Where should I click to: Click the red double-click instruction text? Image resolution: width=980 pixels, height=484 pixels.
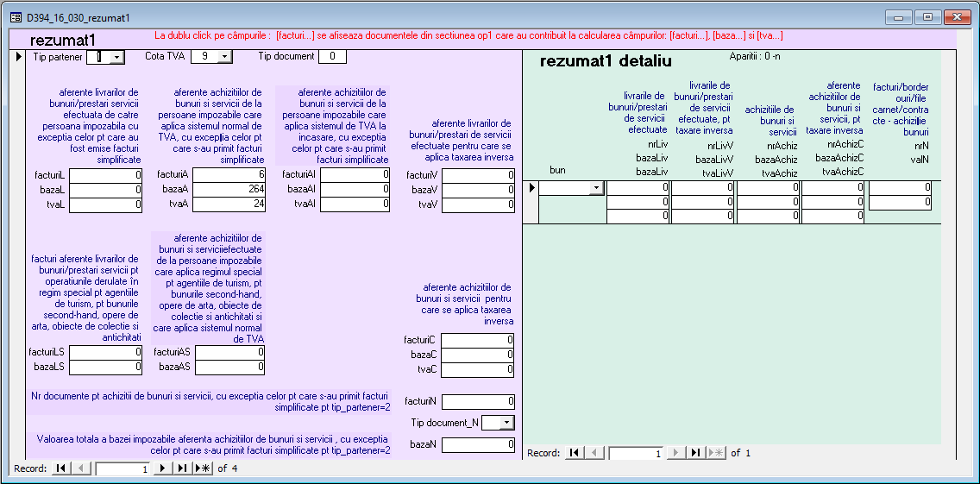click(468, 35)
